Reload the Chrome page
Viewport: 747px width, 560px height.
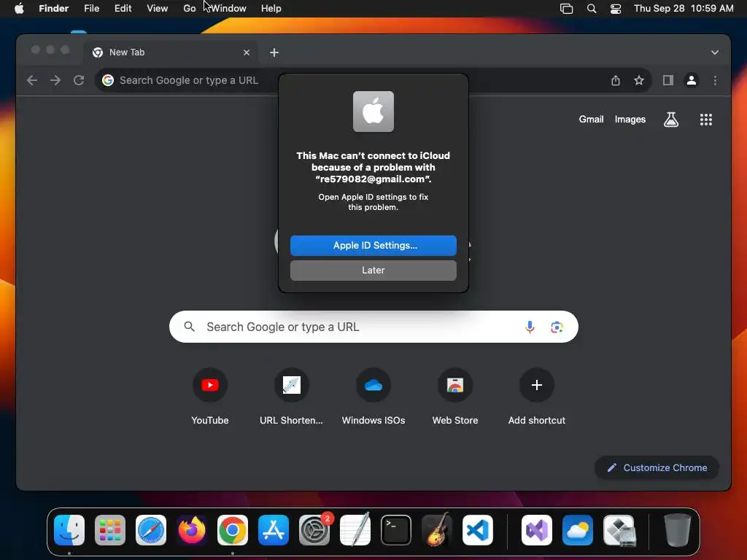79,80
